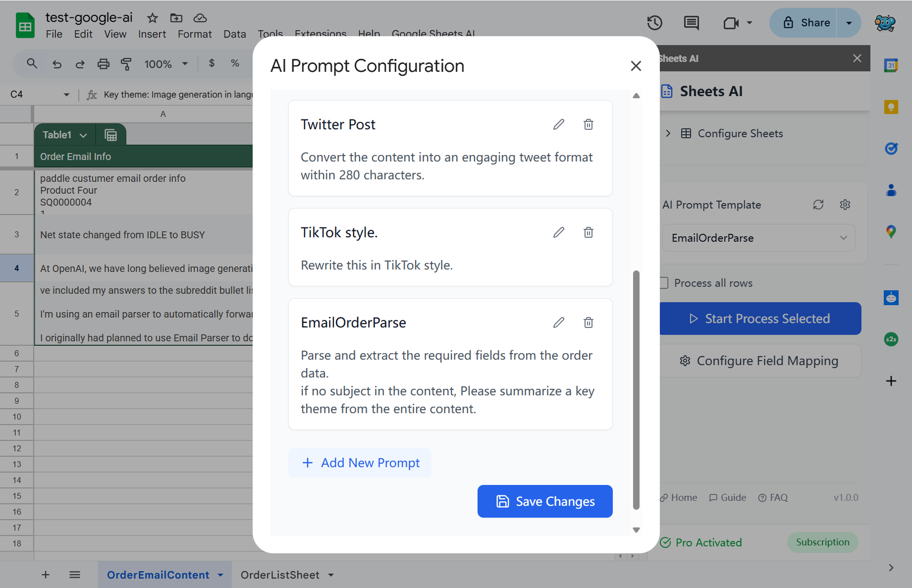Viewport: 912px width, 588px height.
Task: Expand the Configure Sheets section
Action: pyautogui.click(x=668, y=133)
